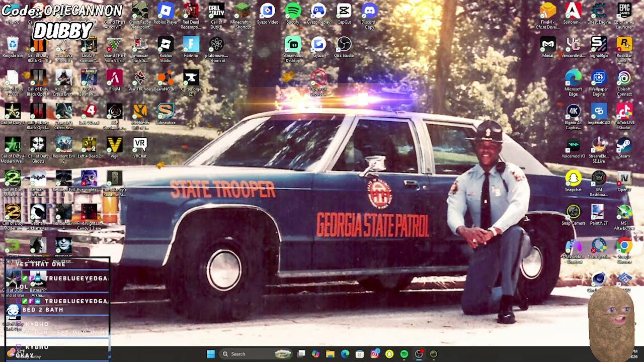This screenshot has width=644, height=362.
Task: Launch the SignalRgb desktop icon
Action: 599,47
